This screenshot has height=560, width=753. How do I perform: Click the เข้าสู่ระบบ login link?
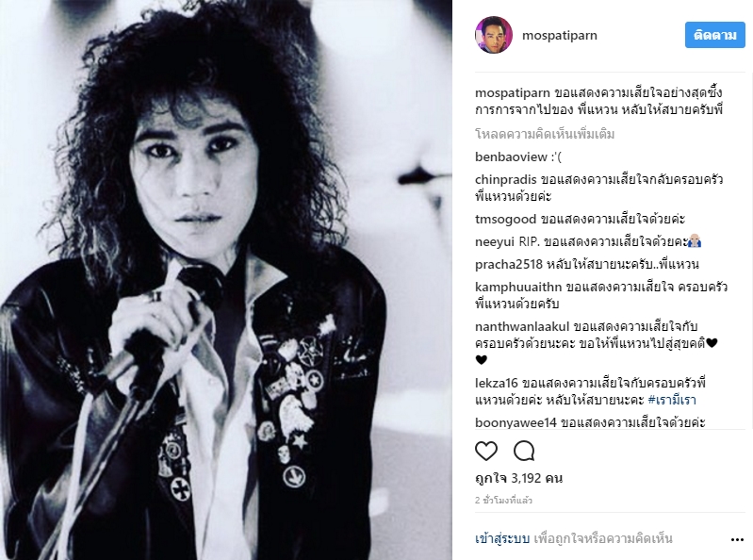tap(502, 539)
